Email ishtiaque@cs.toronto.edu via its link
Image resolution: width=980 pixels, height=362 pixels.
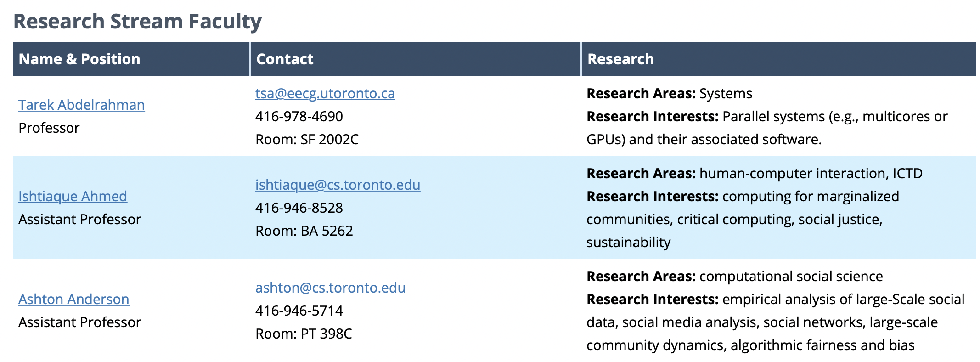click(x=338, y=185)
